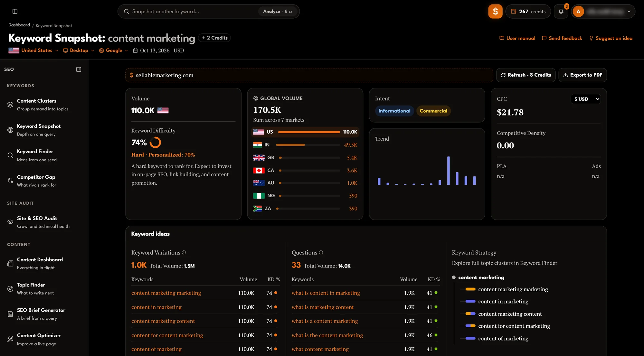Toggle the sidebar panel icon at top left
This screenshot has width=644, height=356.
point(15,11)
